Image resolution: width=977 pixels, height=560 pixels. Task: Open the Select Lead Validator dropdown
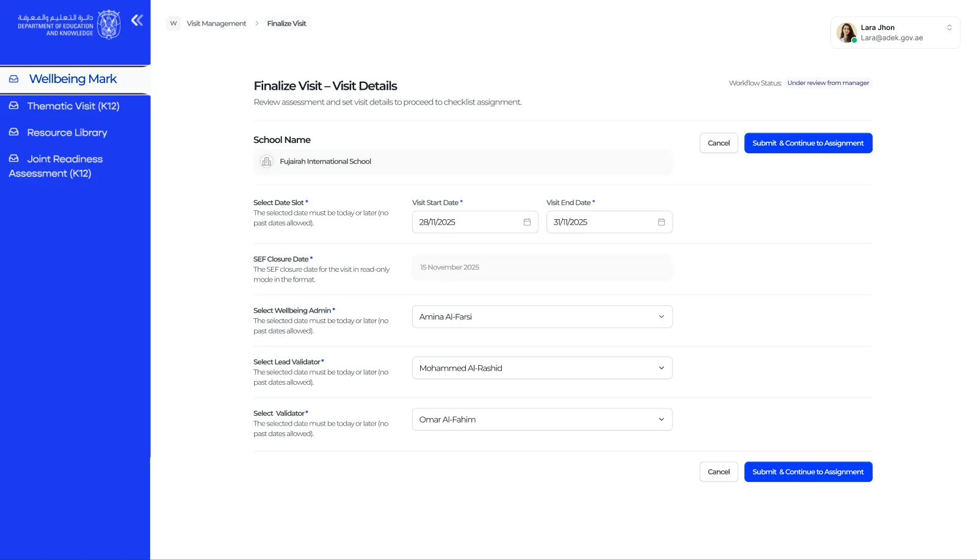(x=542, y=368)
